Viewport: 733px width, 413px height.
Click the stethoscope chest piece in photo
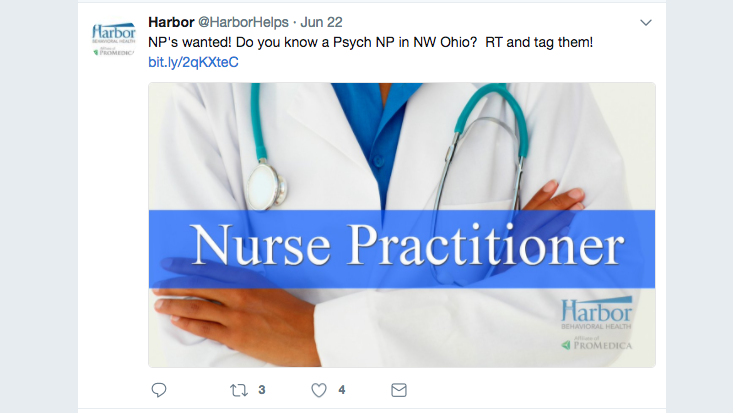pos(266,187)
